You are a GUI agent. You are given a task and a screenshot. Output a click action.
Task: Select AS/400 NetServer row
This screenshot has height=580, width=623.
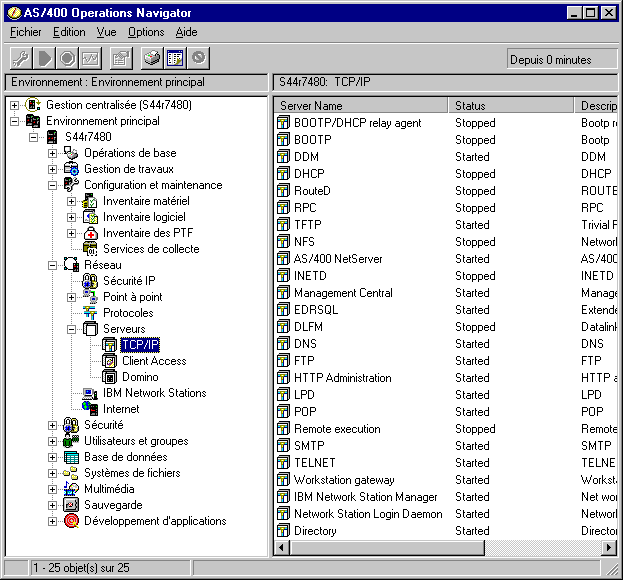click(338, 259)
